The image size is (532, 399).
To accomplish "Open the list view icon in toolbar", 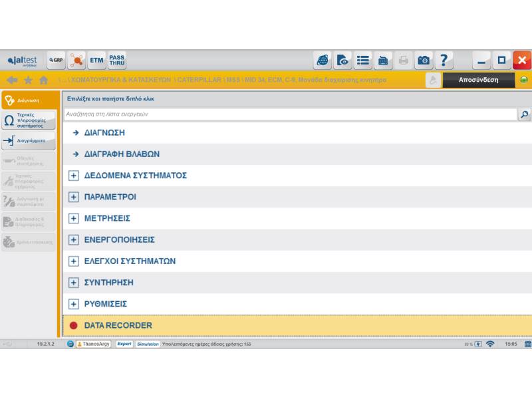I will (x=362, y=61).
